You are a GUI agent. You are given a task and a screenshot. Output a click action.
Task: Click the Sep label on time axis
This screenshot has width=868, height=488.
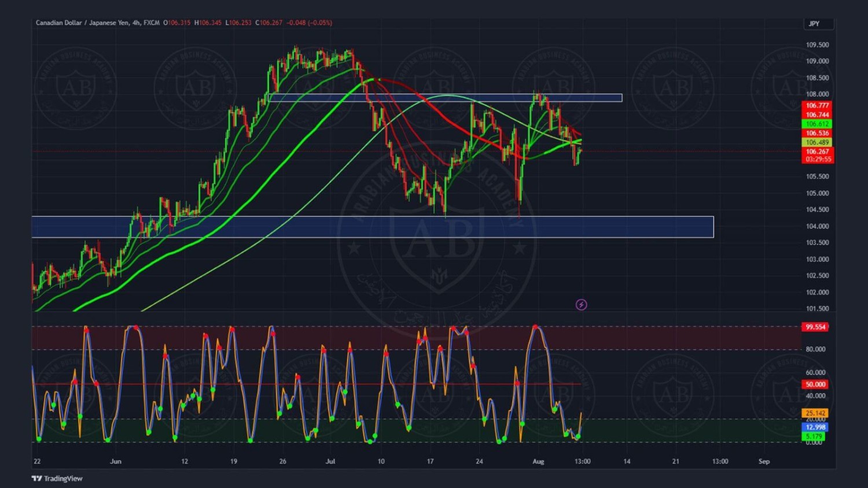tap(764, 461)
